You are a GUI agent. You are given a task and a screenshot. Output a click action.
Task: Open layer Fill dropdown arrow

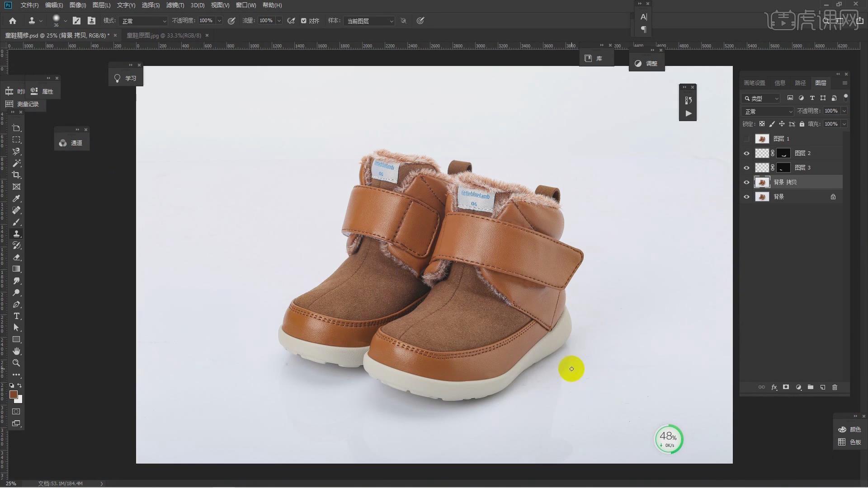pyautogui.click(x=844, y=124)
